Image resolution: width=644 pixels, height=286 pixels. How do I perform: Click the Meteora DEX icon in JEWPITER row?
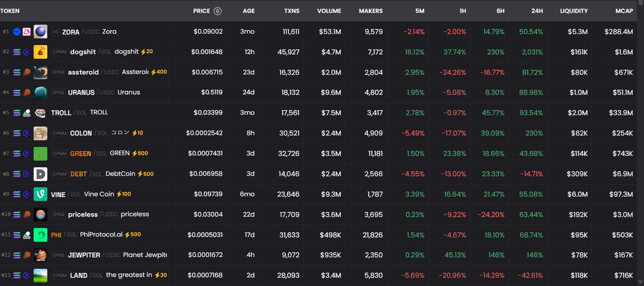point(26,255)
